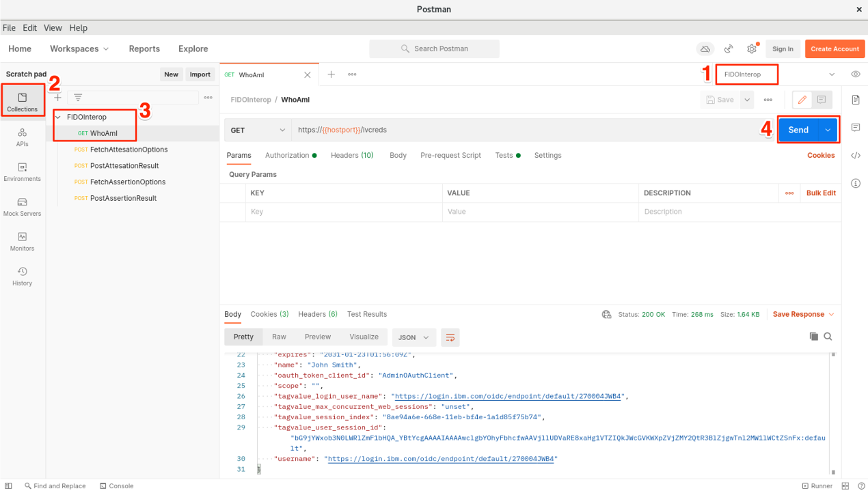Click the Search Postman field
The height and width of the screenshot is (493, 868).
point(434,48)
